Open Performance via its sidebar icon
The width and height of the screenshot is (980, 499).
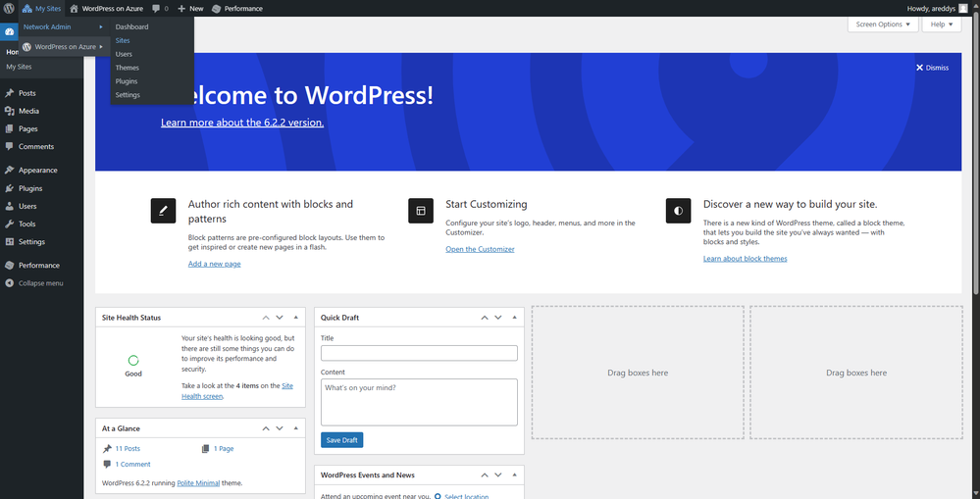pyautogui.click(x=9, y=266)
